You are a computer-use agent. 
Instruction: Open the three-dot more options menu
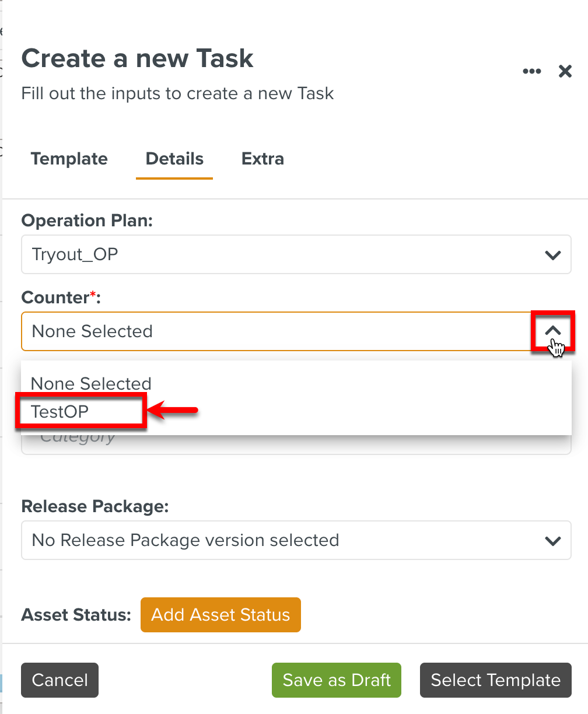pos(531,71)
